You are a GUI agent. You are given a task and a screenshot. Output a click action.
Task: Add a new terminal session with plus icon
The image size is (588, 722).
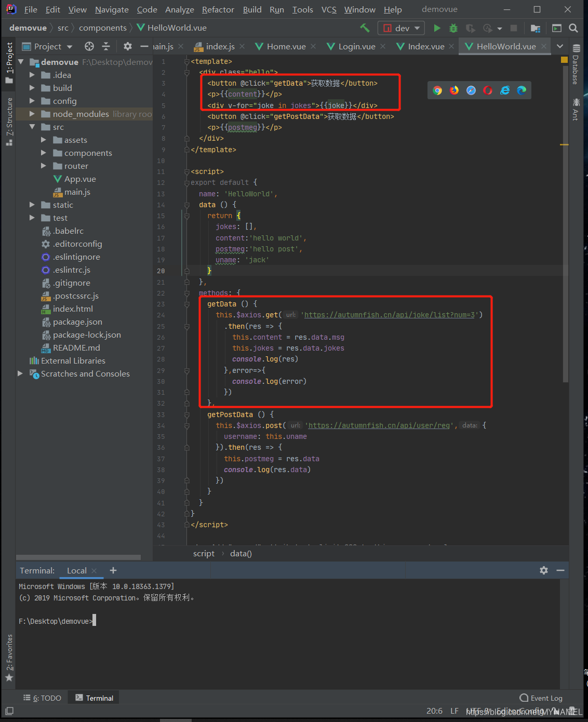click(x=113, y=570)
